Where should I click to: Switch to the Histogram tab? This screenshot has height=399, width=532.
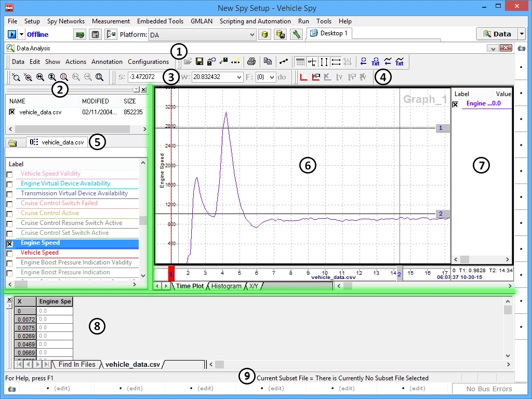point(227,286)
